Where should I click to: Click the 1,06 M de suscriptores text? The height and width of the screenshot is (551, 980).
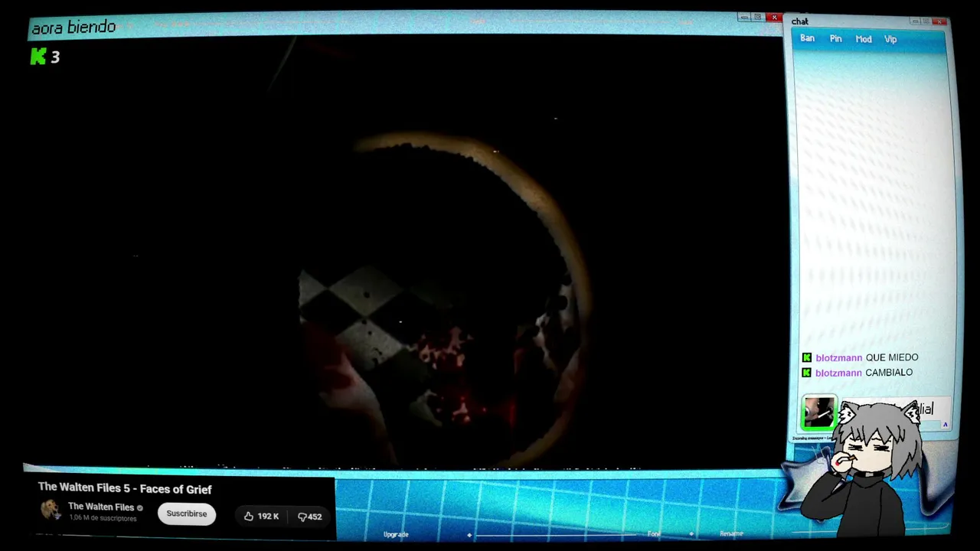tap(103, 518)
